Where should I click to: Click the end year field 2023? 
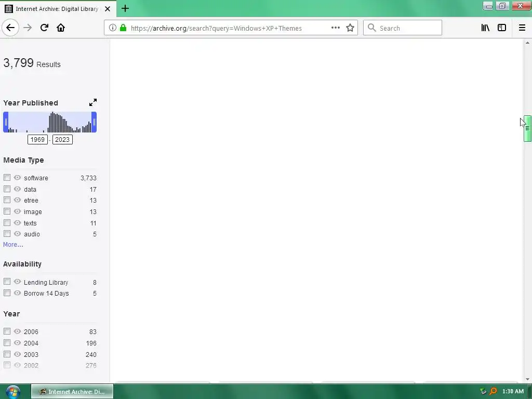coord(62,139)
